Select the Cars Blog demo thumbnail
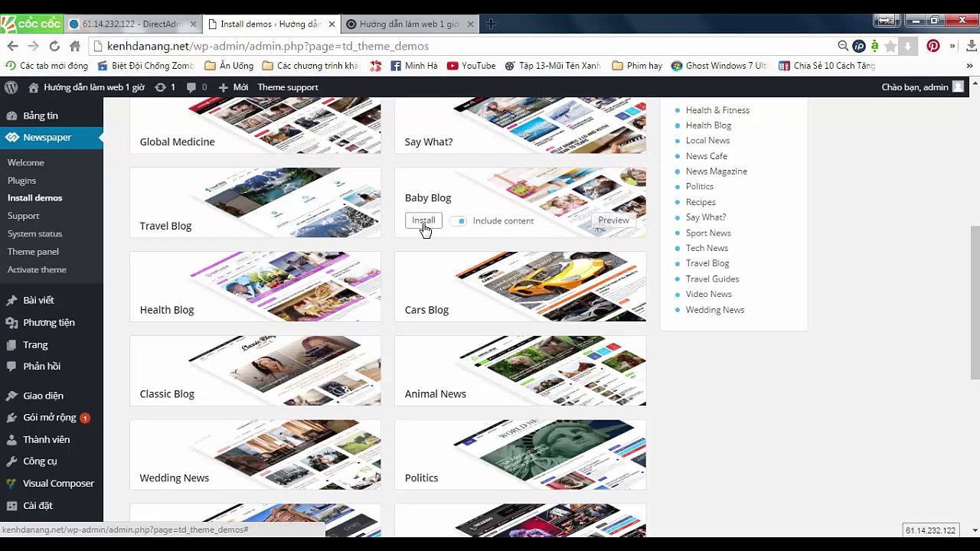This screenshot has width=980, height=551. [521, 286]
